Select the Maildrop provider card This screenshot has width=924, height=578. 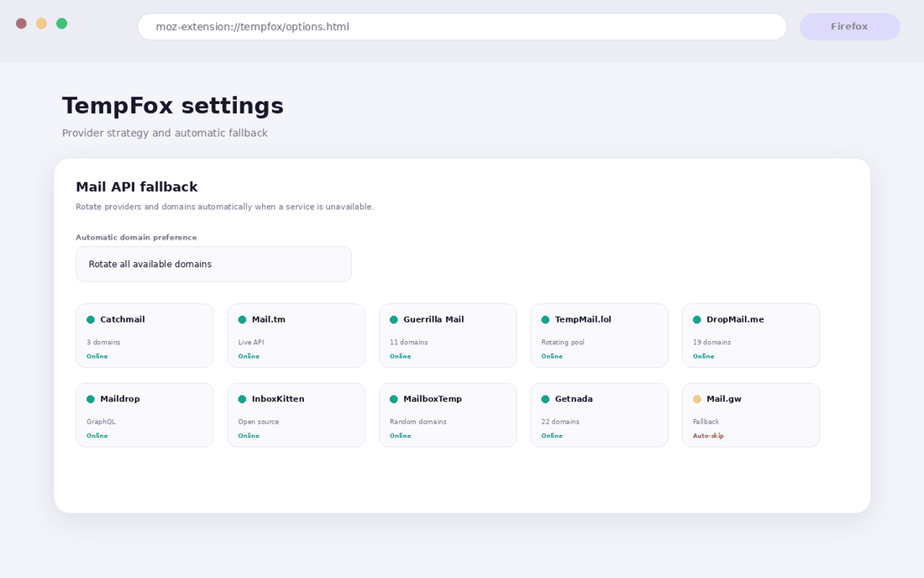click(x=144, y=415)
